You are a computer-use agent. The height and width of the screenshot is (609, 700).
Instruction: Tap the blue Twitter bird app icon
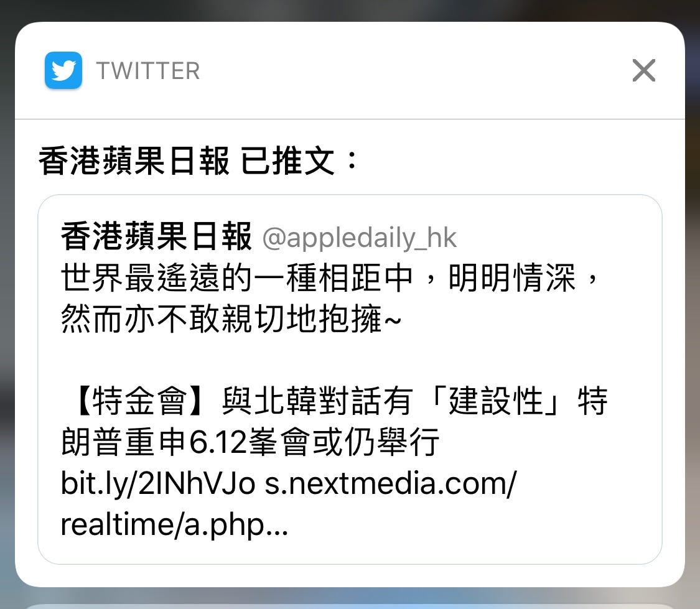tap(63, 70)
